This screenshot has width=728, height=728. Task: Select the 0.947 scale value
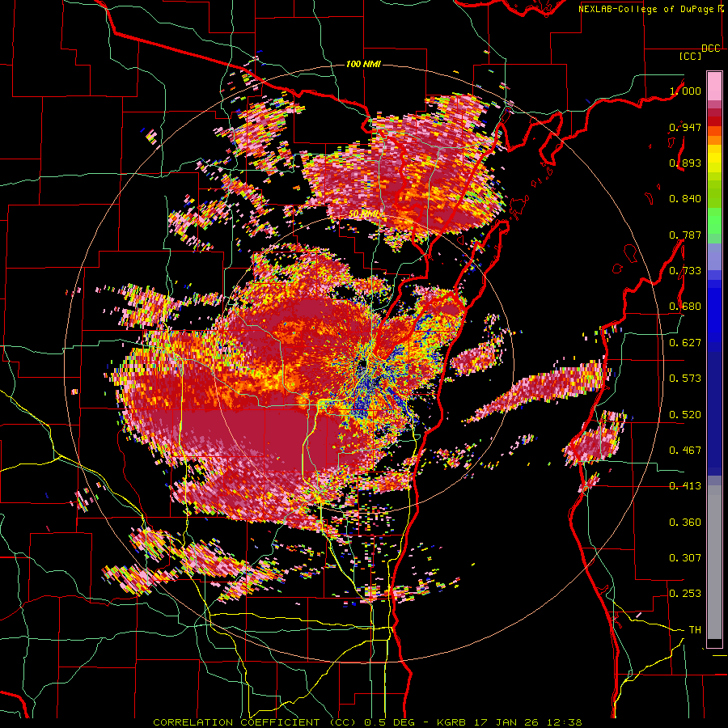click(685, 127)
